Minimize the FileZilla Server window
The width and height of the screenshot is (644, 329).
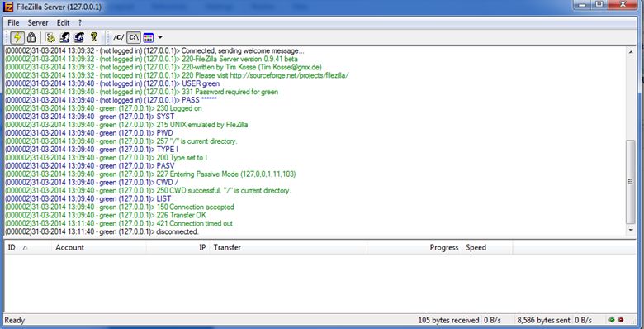click(582, 4)
